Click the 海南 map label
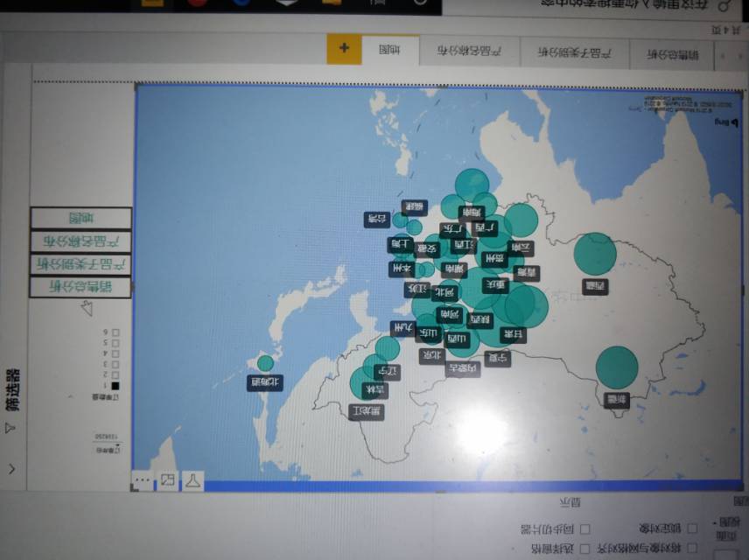 coord(472,213)
